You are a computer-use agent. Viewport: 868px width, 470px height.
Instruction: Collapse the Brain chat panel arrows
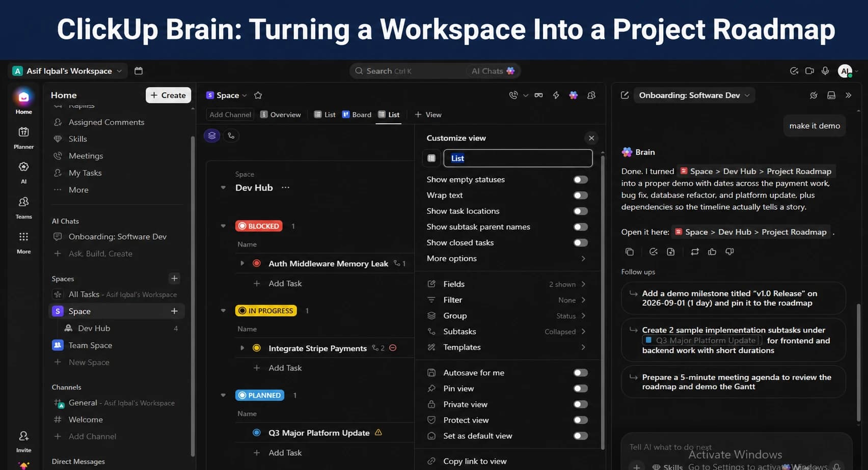click(848, 95)
